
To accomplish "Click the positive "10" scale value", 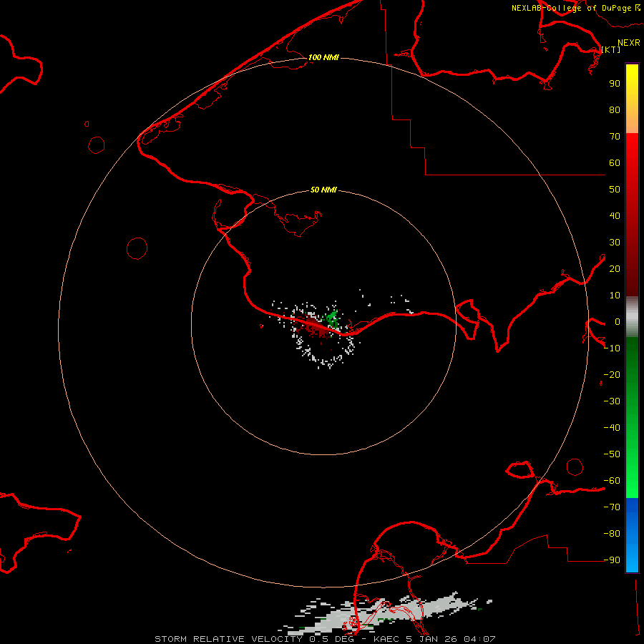I will [x=615, y=296].
